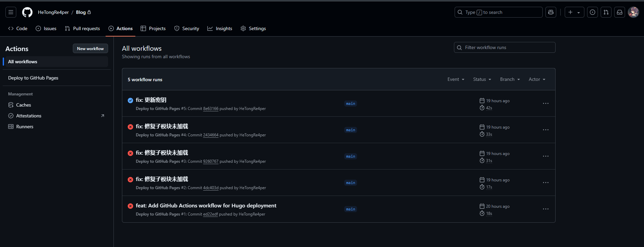The height and width of the screenshot is (247, 644).
Task: Open the create new plus dropdown
Action: 574,12
